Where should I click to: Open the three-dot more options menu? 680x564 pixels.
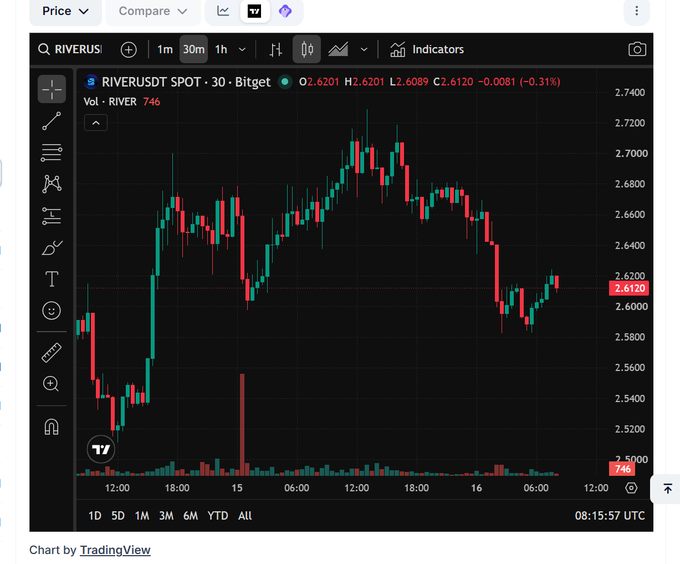[636, 11]
